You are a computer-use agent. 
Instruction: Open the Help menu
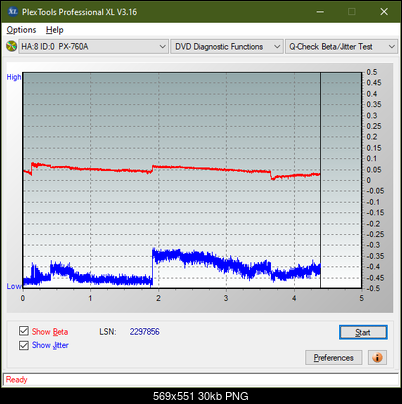(x=55, y=30)
